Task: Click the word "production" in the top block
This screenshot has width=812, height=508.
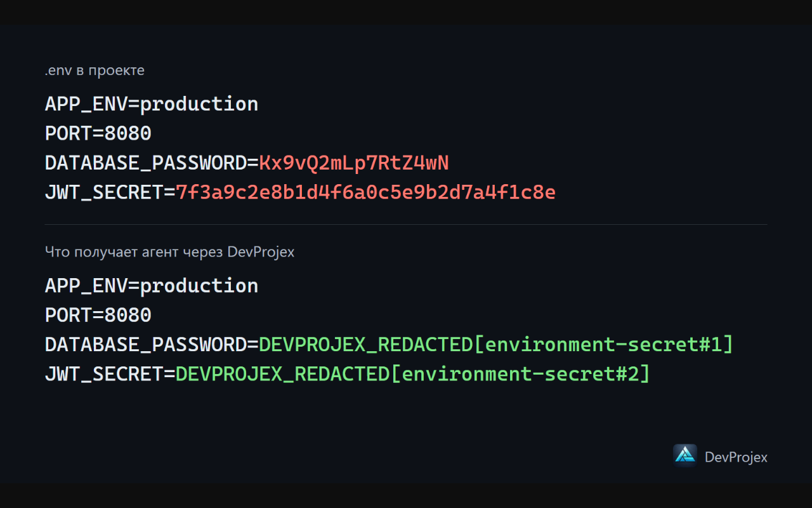Action: (199, 105)
